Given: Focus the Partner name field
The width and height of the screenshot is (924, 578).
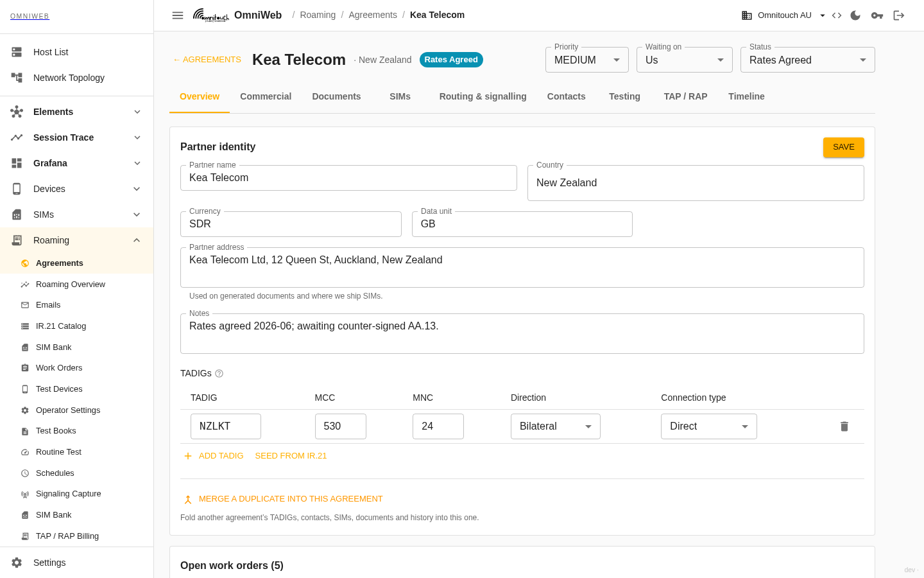Looking at the screenshot, I should (x=348, y=178).
